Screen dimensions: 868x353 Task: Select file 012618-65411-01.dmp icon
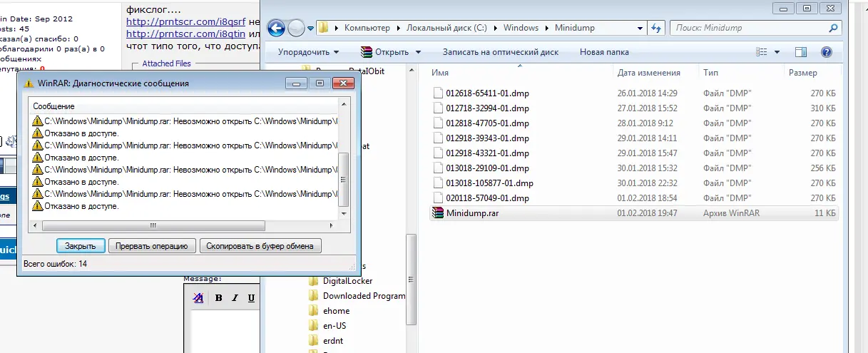click(439, 93)
